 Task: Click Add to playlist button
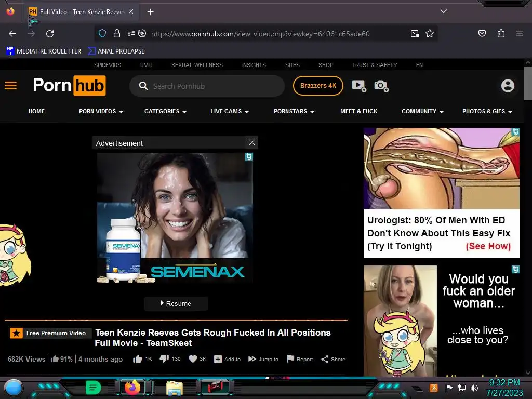click(228, 359)
